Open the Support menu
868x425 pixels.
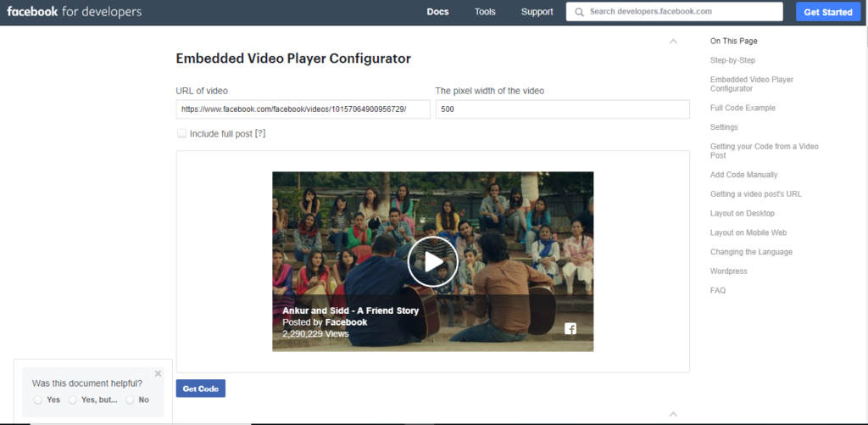(537, 12)
